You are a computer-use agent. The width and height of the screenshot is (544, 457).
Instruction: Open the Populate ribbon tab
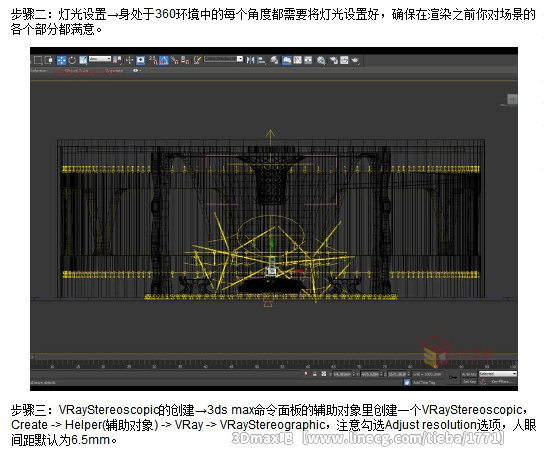point(114,71)
